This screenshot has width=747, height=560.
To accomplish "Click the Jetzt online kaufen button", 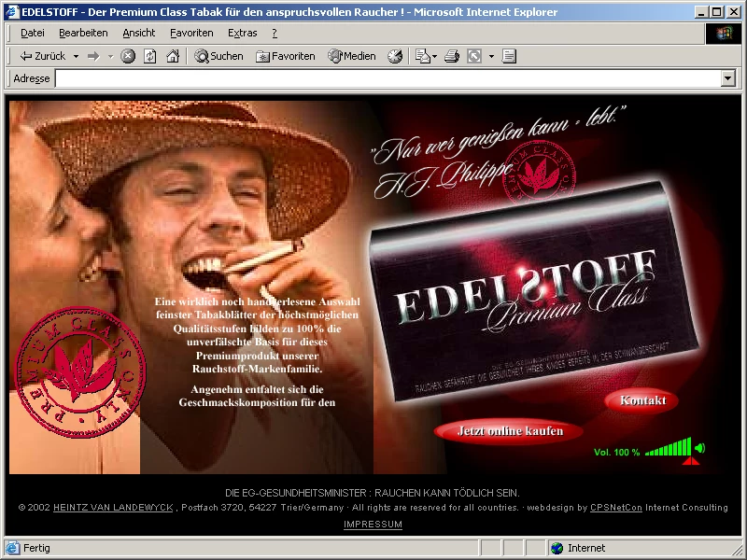I will point(510,431).
